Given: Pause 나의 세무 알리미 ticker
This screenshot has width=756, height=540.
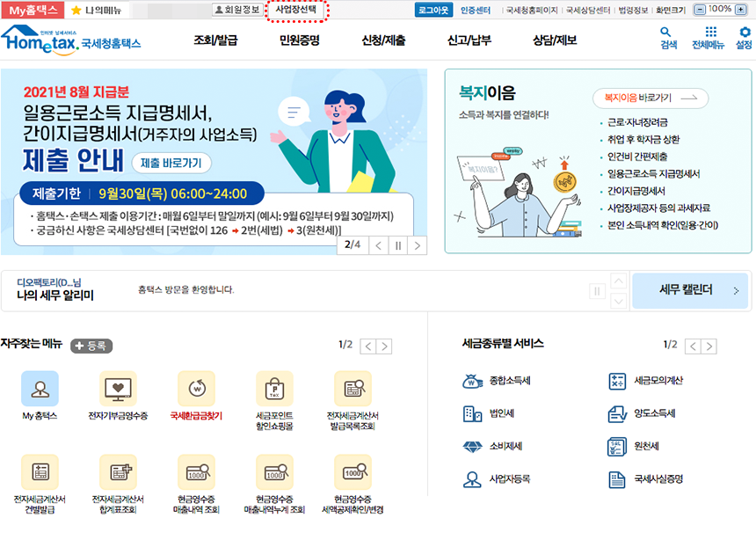Looking at the screenshot, I should (x=597, y=291).
